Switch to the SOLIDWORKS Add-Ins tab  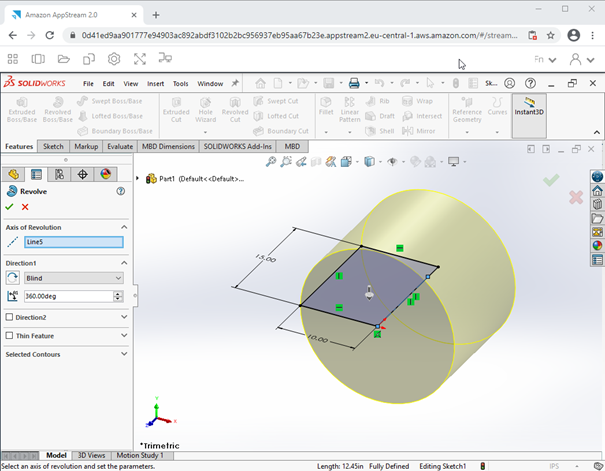(x=237, y=147)
